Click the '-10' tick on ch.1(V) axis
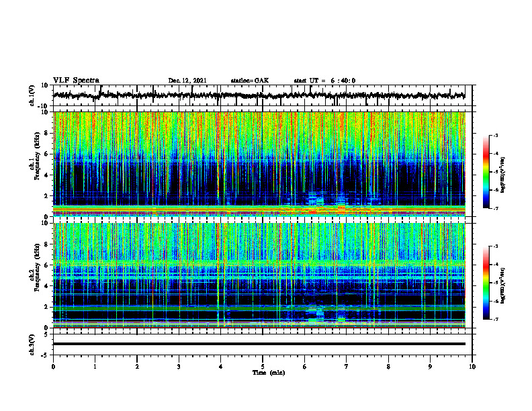This screenshot has width=532, height=411. pyautogui.click(x=44, y=105)
